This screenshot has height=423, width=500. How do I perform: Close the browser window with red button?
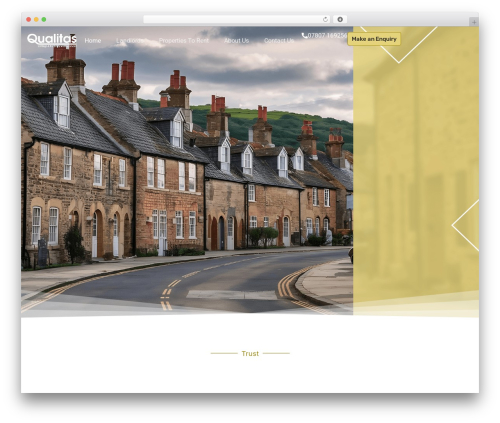[29, 19]
